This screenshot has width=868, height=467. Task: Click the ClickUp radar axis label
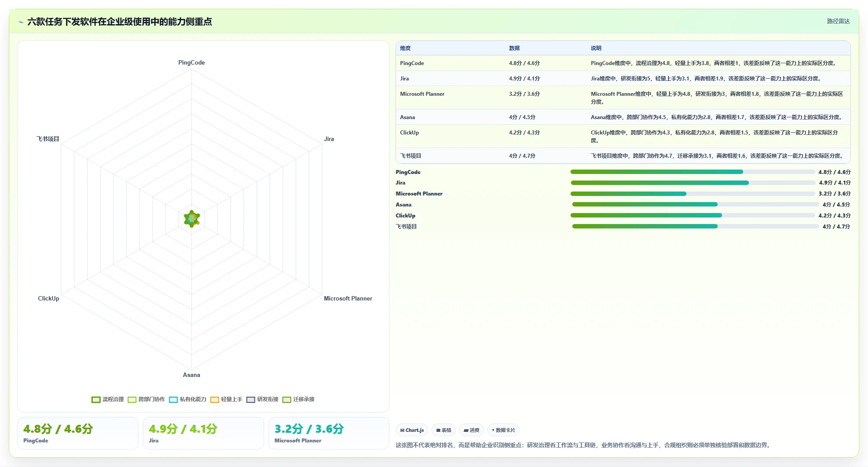(x=48, y=298)
